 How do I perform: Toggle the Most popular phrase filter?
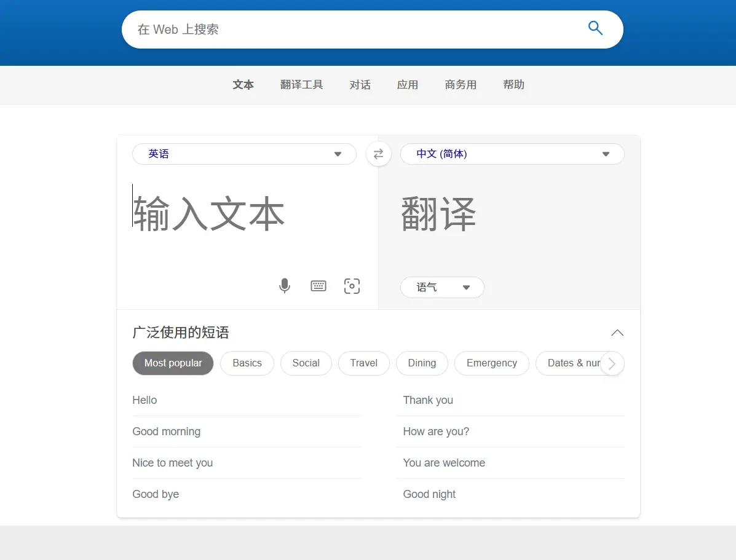[173, 363]
